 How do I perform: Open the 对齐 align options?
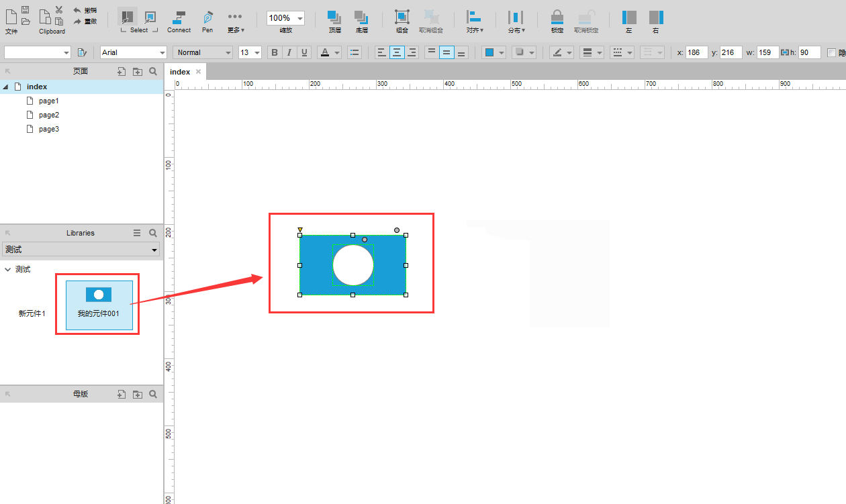475,20
